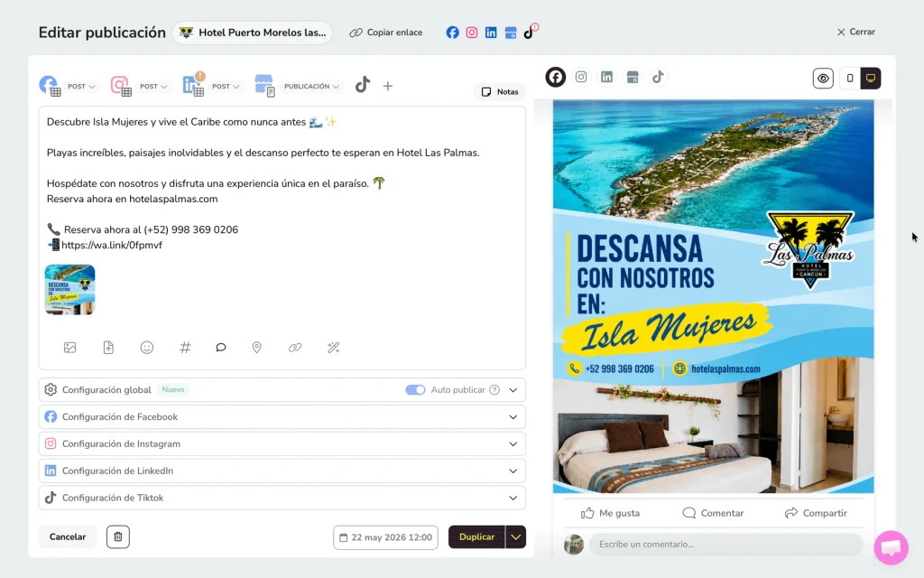Open Facebook POST type dropdown
The height and width of the screenshot is (578, 924).
(81, 86)
